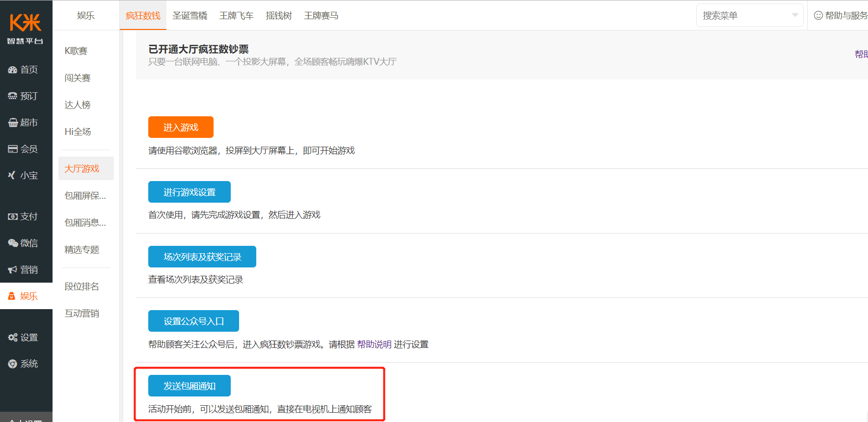The width and height of the screenshot is (868, 422).
Task: Click the 会员 card icon in sidebar
Action: click(13, 149)
